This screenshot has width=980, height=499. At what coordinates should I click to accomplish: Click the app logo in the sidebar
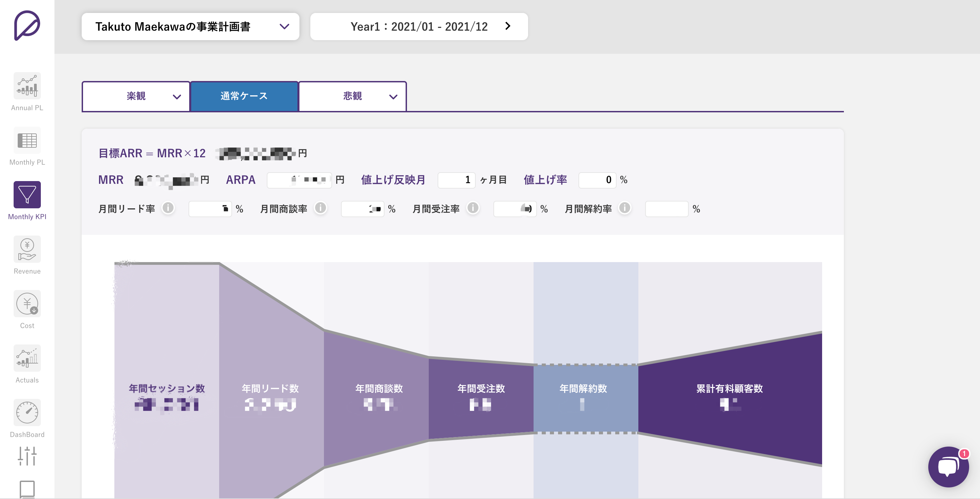coord(27,26)
